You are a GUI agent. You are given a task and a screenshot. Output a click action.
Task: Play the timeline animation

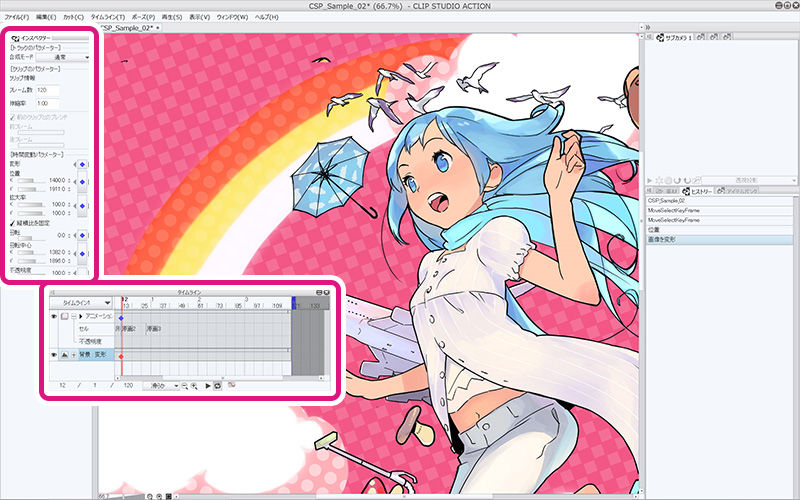(x=208, y=386)
